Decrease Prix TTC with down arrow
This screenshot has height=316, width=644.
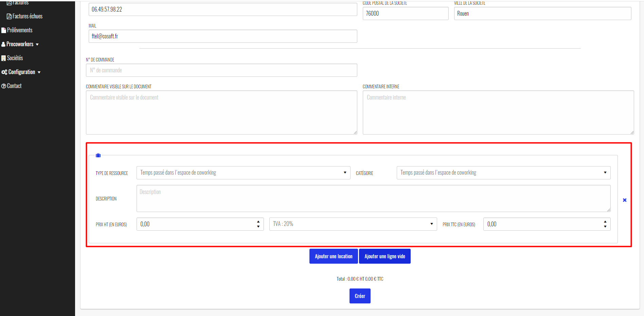point(605,227)
